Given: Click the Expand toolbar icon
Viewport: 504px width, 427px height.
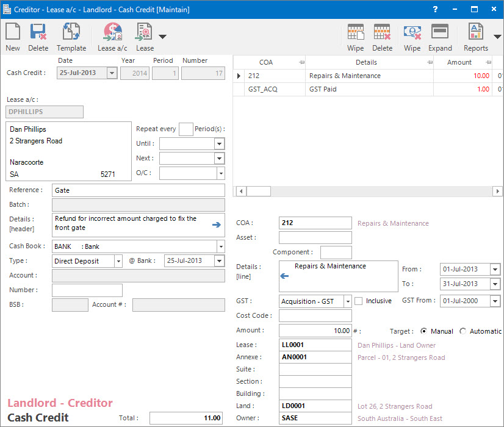Looking at the screenshot, I should pyautogui.click(x=440, y=37).
